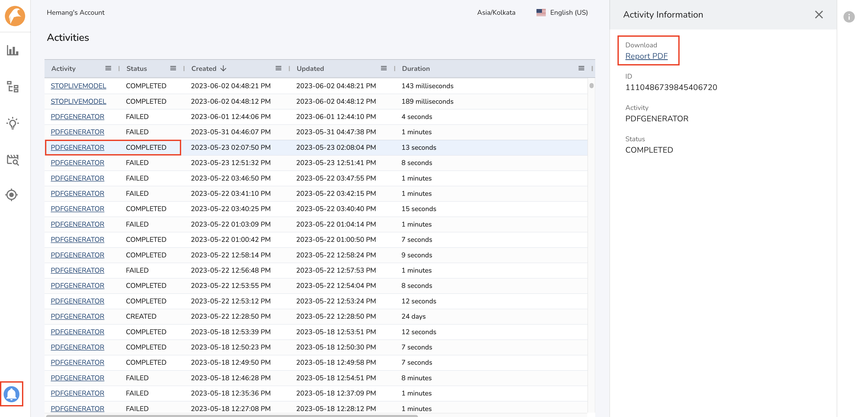Click the 9 seconds duration cell

click(x=416, y=255)
